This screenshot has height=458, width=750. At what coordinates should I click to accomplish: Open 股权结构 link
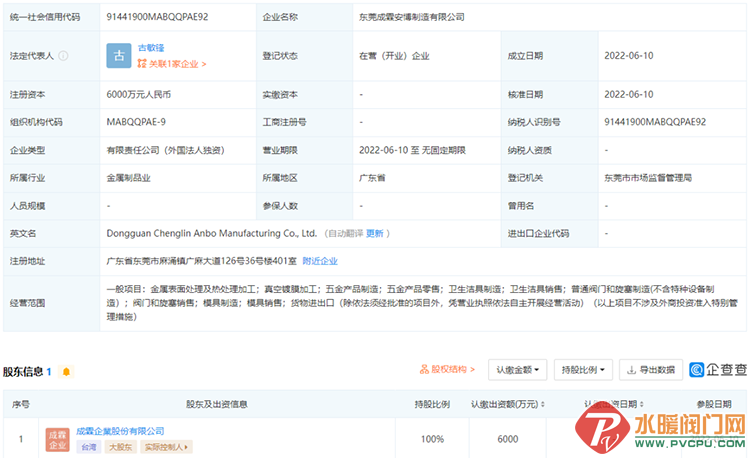click(x=447, y=369)
